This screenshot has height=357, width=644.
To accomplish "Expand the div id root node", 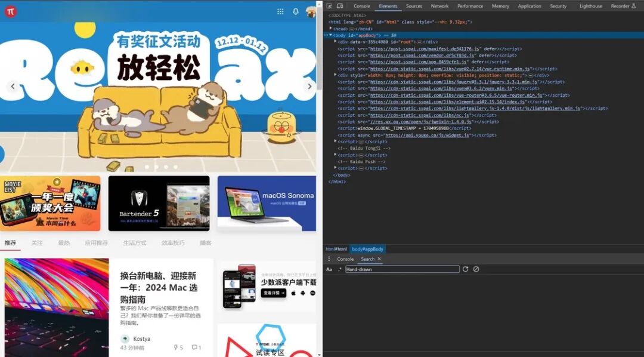I will click(x=336, y=42).
